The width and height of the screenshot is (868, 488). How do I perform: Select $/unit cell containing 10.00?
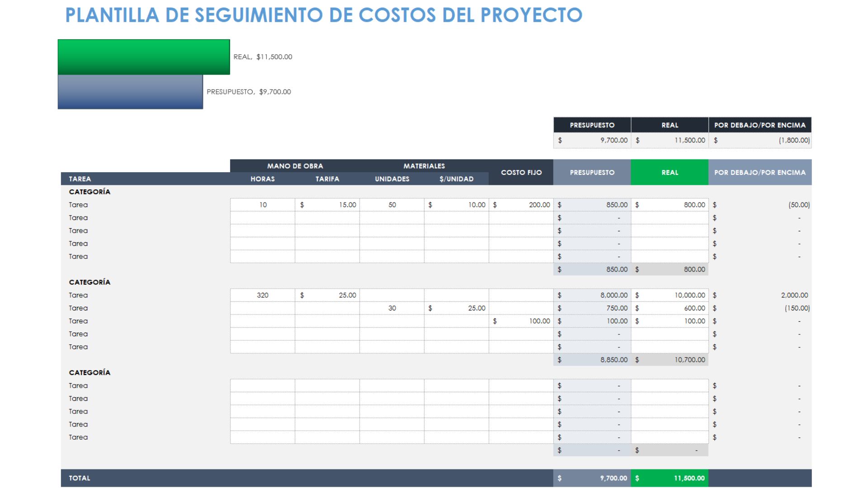click(x=457, y=205)
